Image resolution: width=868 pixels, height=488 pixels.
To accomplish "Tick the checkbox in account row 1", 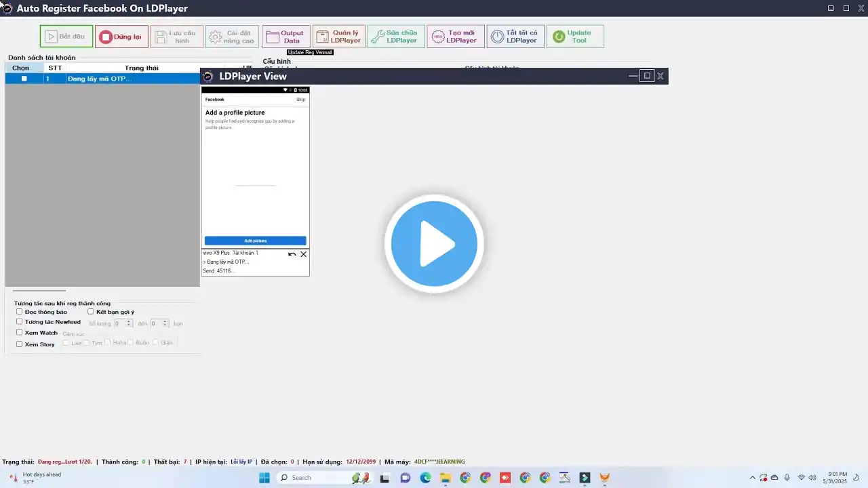I will click(x=24, y=79).
